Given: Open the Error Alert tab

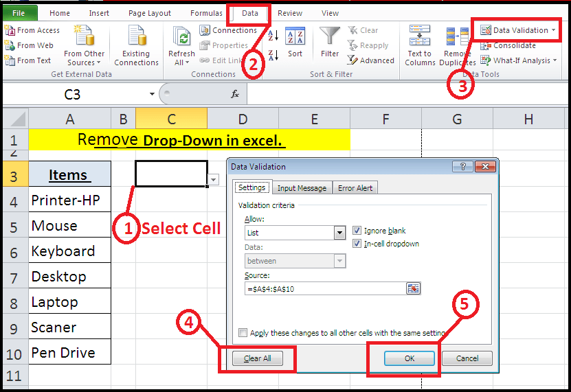Looking at the screenshot, I should tap(355, 188).
